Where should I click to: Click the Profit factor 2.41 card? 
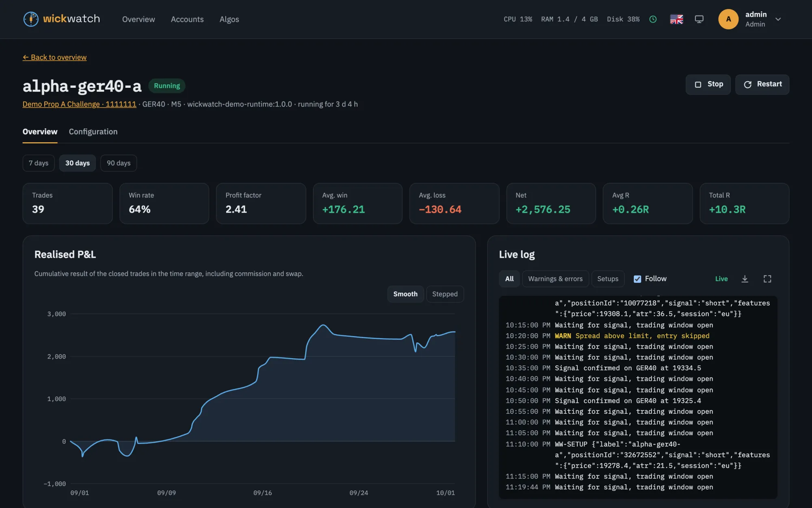pyautogui.click(x=261, y=203)
